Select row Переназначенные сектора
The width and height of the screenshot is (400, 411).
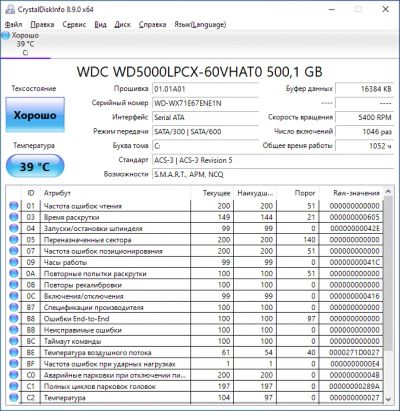tap(195, 240)
